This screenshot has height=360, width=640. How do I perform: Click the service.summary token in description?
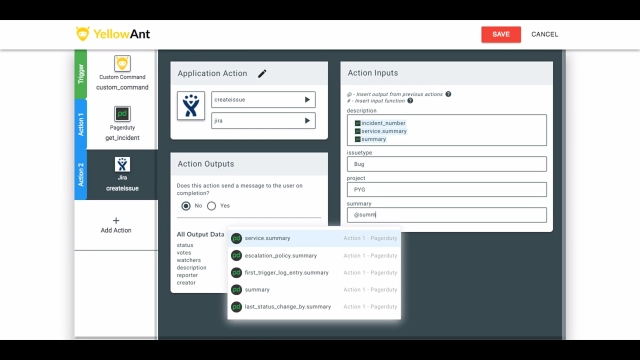point(381,131)
